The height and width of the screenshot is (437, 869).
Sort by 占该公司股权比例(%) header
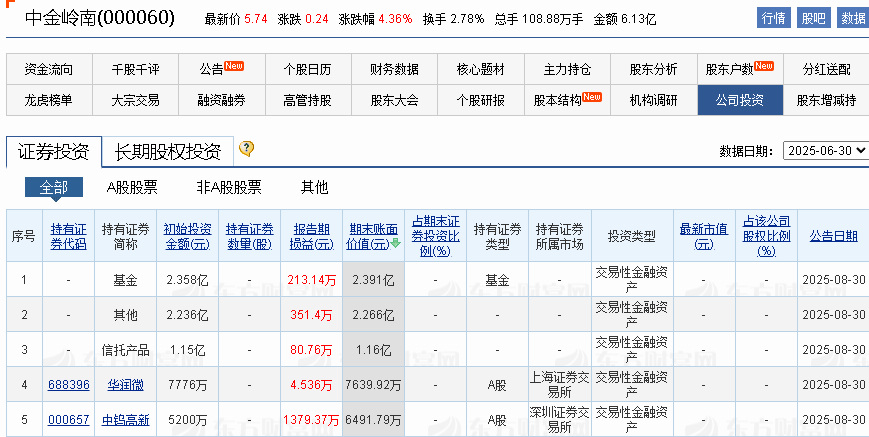tap(766, 237)
